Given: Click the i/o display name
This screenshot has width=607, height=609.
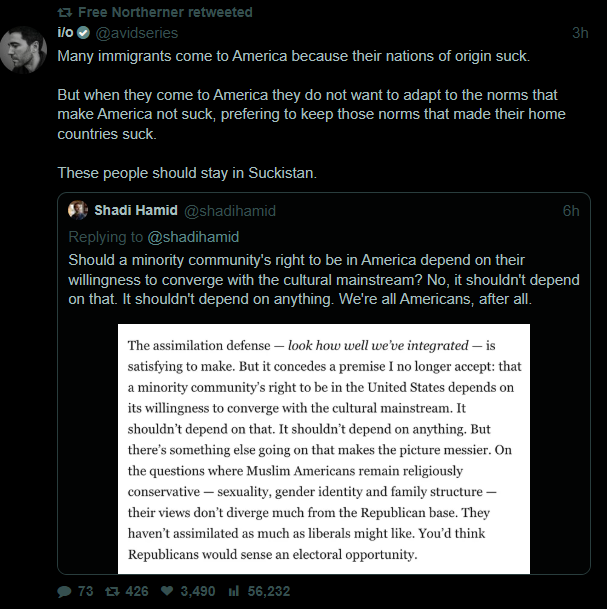Looking at the screenshot, I should pos(65,32).
